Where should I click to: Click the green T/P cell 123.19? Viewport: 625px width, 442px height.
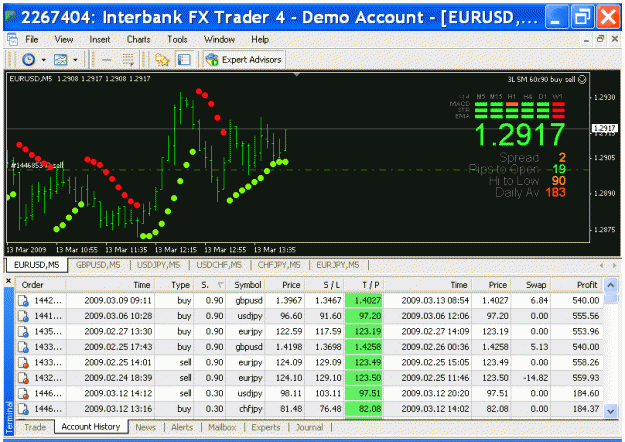[x=364, y=332]
